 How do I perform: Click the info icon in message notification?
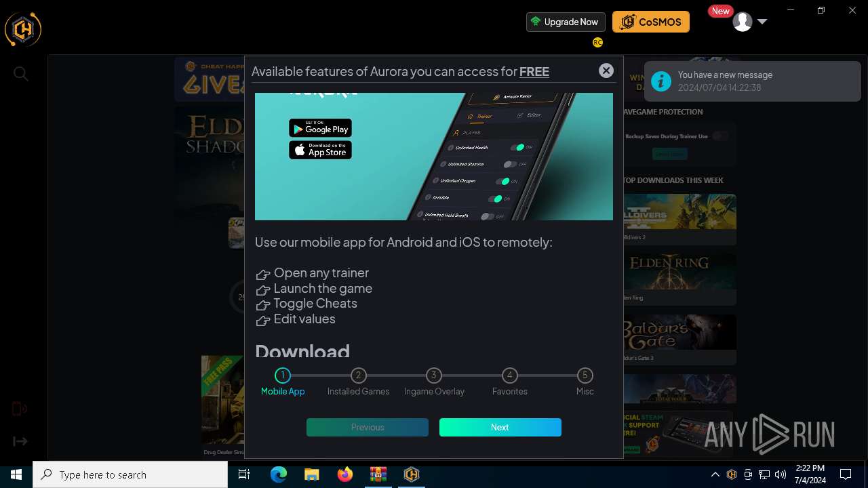[x=661, y=81]
